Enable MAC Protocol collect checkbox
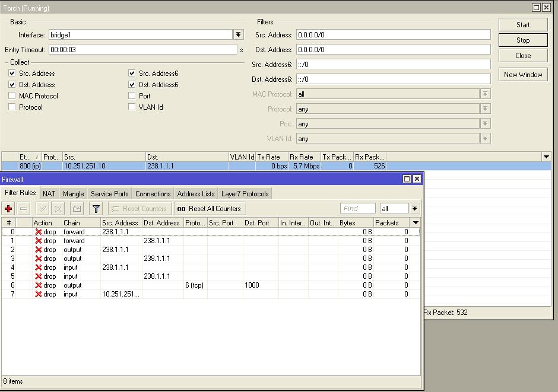 coord(12,95)
